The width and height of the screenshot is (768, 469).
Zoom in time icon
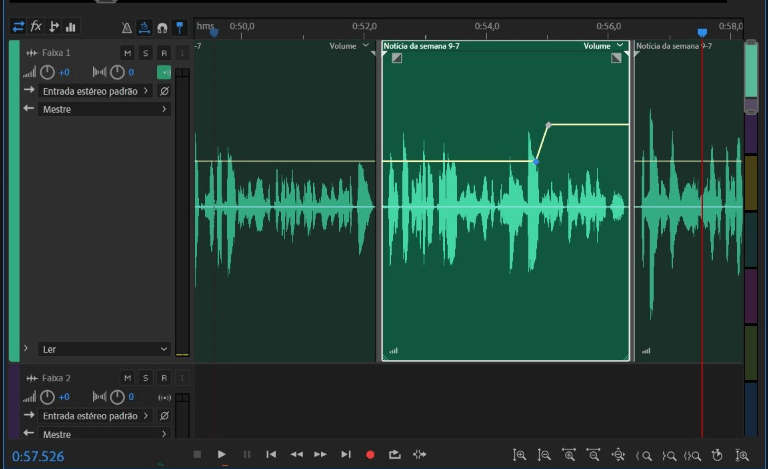pyautogui.click(x=569, y=455)
